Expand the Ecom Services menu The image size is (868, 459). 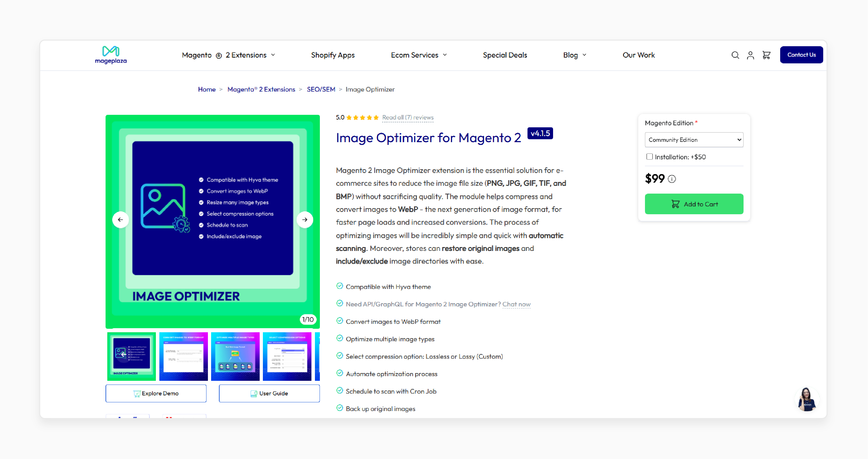pos(419,55)
